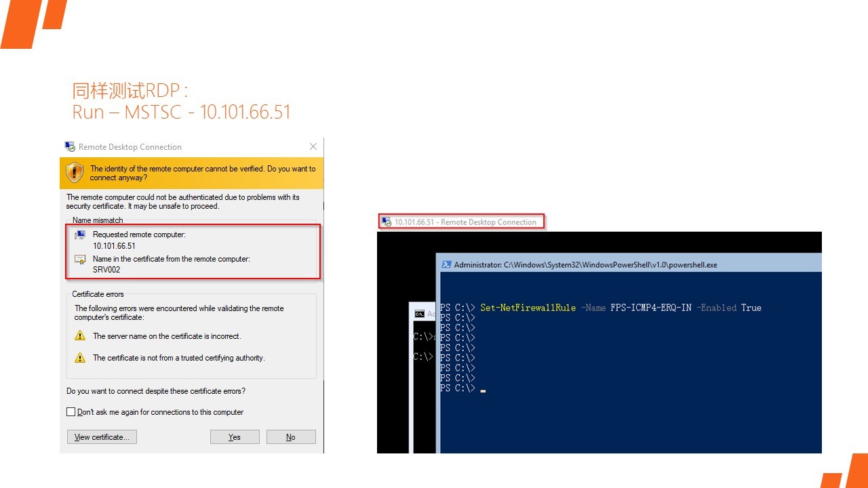Select the 10.101.66.51 requested computer text
Viewport: 868px width, 488px height.
(x=114, y=246)
